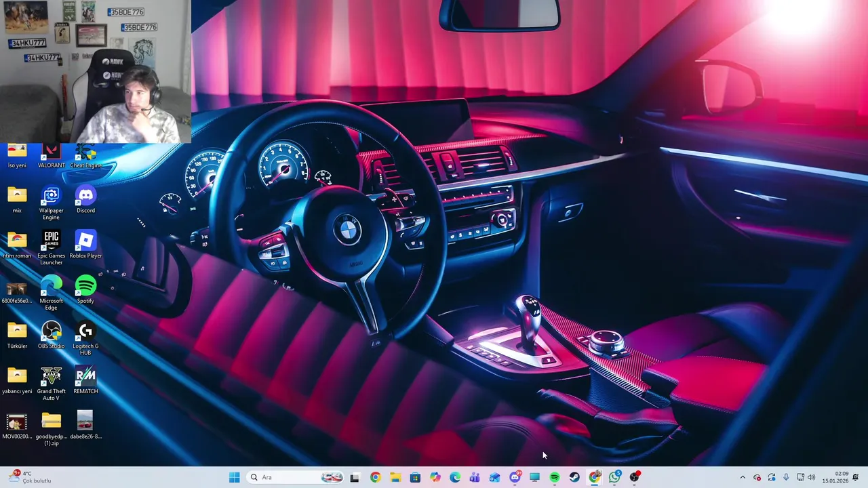Select the mix folder on the desktop

[17, 200]
